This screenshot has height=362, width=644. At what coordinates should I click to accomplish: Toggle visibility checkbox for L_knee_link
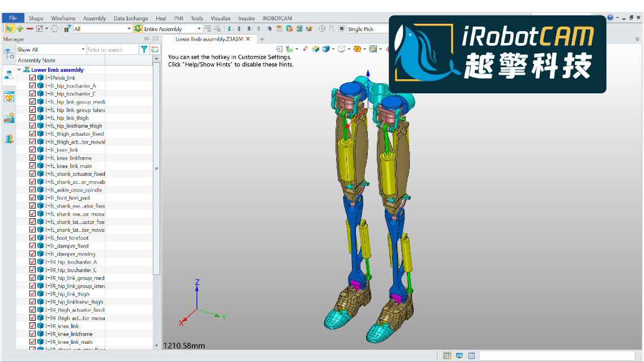(33, 150)
